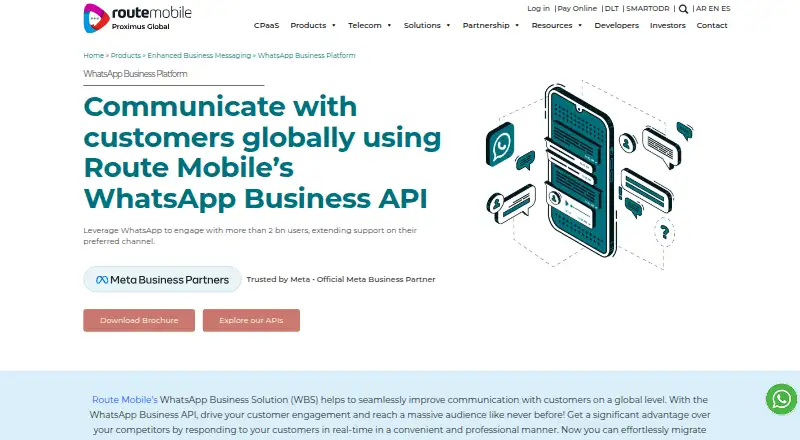This screenshot has width=800, height=440.
Task: Open the Resources menu
Action: pos(552,25)
